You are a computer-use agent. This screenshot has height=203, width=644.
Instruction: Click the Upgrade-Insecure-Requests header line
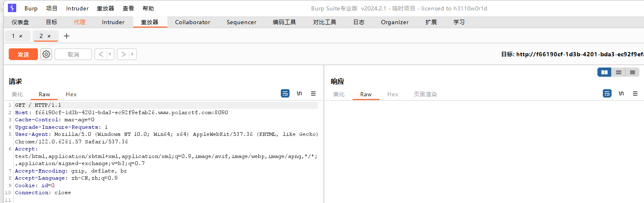pos(62,127)
